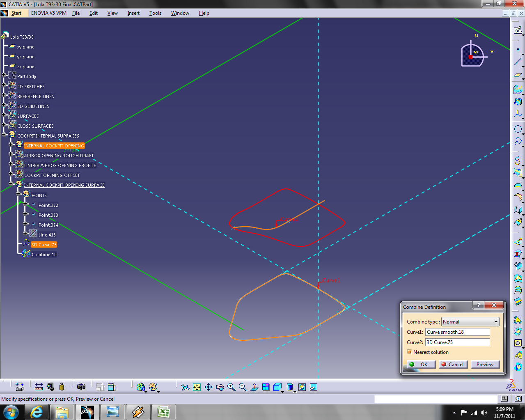Collapse the COCKPIT INTERNAL SURFACES node
Image resolution: width=525 pixels, height=420 pixels.
click(x=4, y=134)
